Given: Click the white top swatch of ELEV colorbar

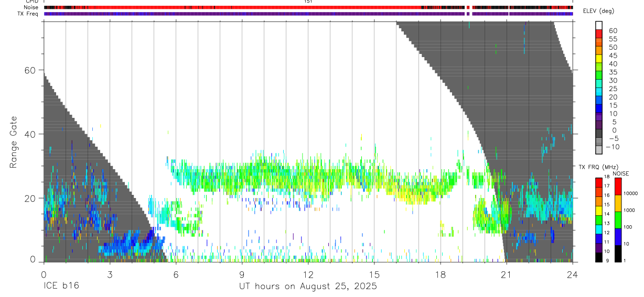Looking at the screenshot, I should tap(599, 26).
